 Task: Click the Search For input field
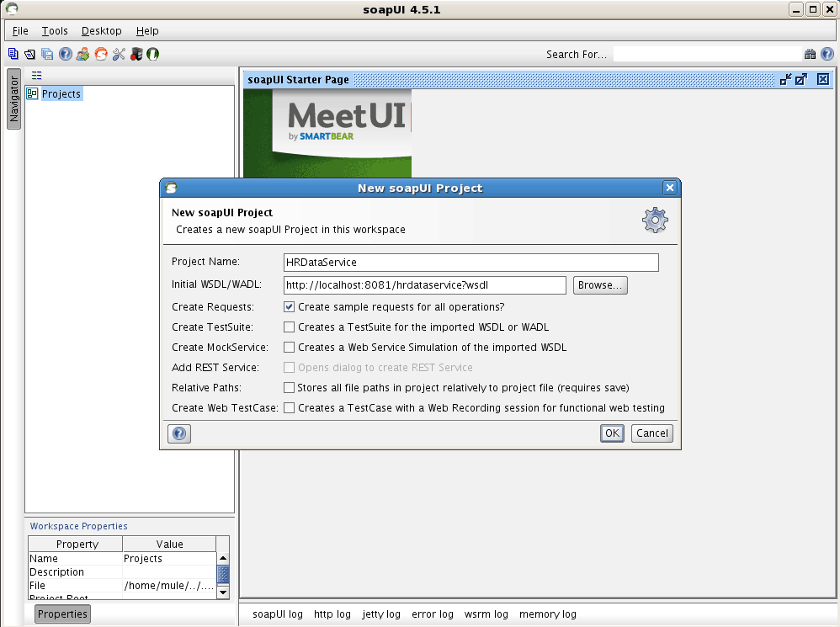(x=707, y=54)
